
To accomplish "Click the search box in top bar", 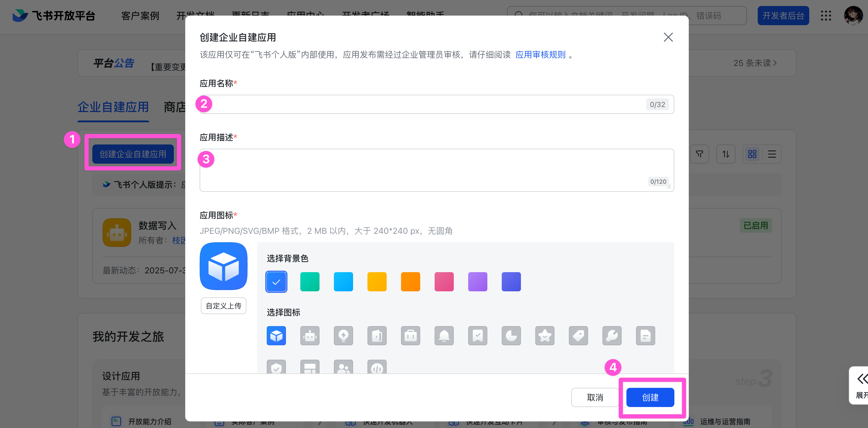I will pos(627,16).
